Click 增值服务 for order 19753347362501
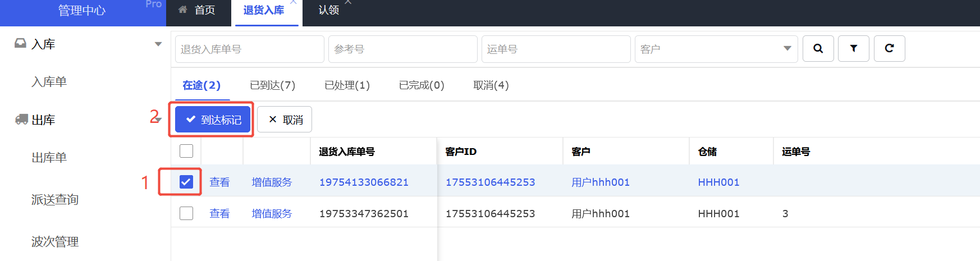 (272, 213)
